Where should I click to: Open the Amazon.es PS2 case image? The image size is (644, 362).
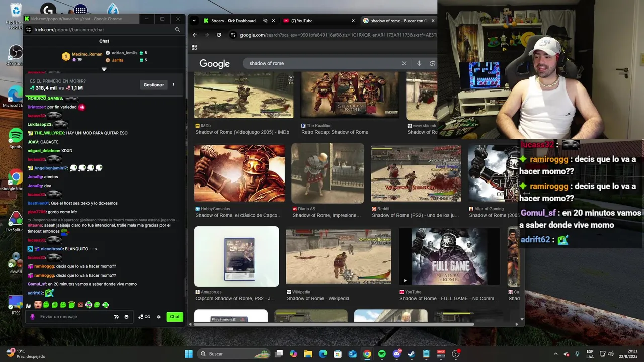click(236, 256)
